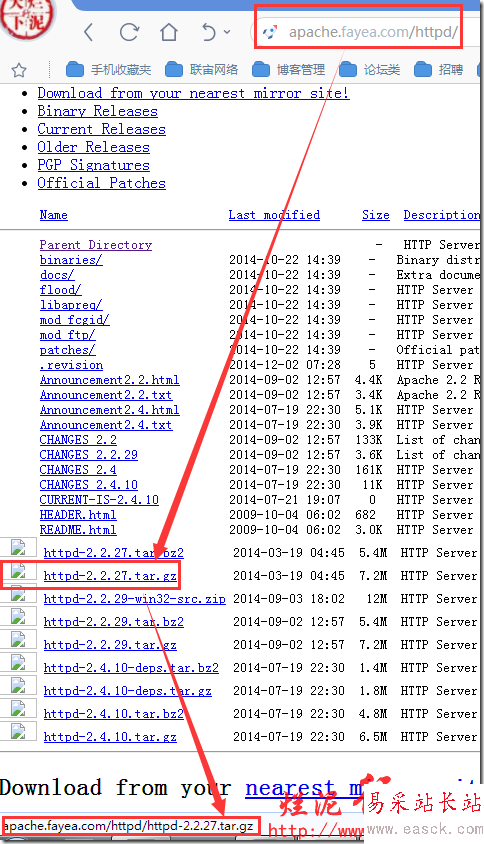The height and width of the screenshot is (844, 484).
Task: Open the docs/ directory
Action: click(x=57, y=275)
